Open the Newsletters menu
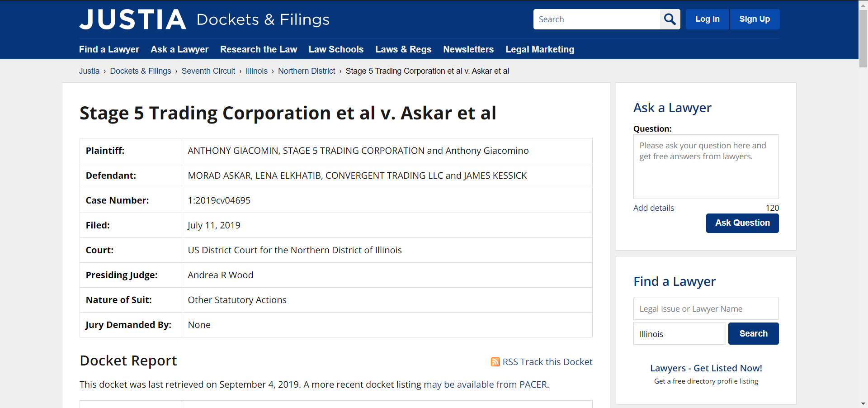868x408 pixels. click(468, 49)
